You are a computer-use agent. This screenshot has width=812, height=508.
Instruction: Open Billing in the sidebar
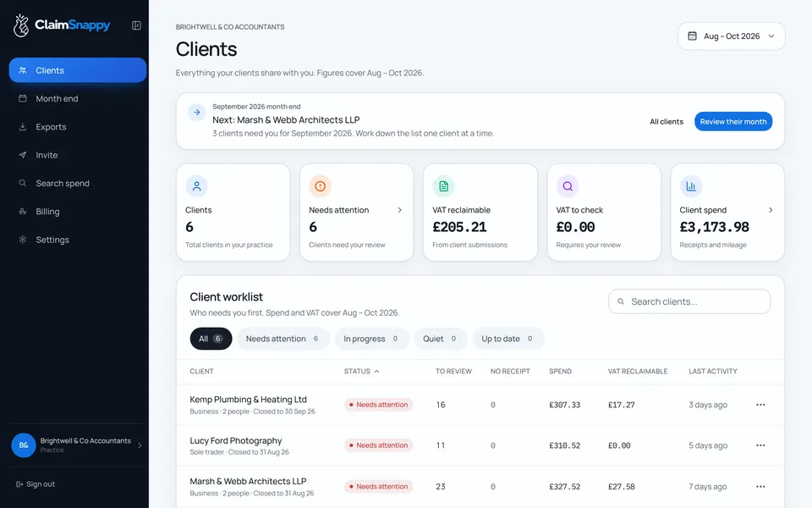78,212
